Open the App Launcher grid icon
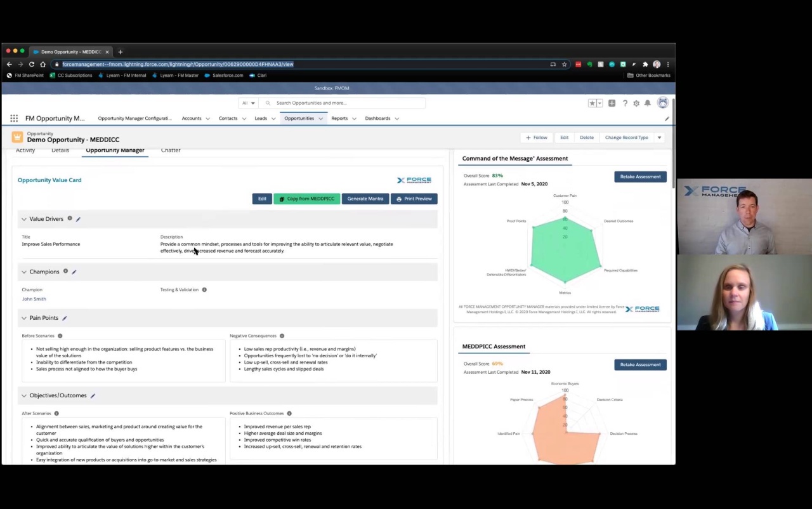Screen dimensions: 812x509 click(x=14, y=118)
